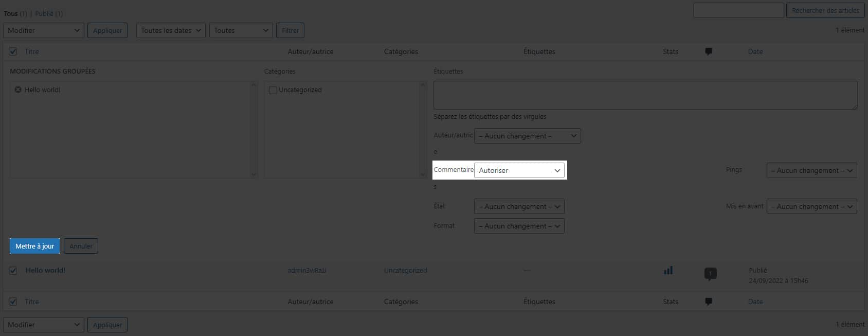The image size is (868, 336).
Task: Click in the Étiquettes text area
Action: tap(645, 95)
